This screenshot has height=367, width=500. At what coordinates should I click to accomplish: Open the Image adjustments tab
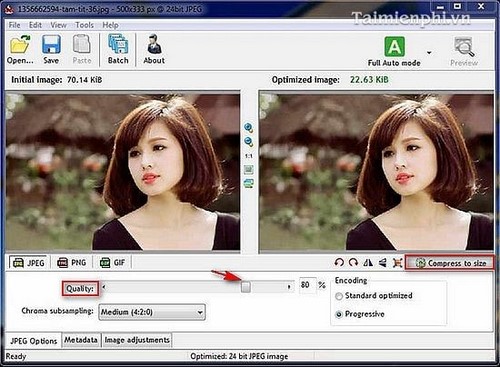(x=137, y=340)
